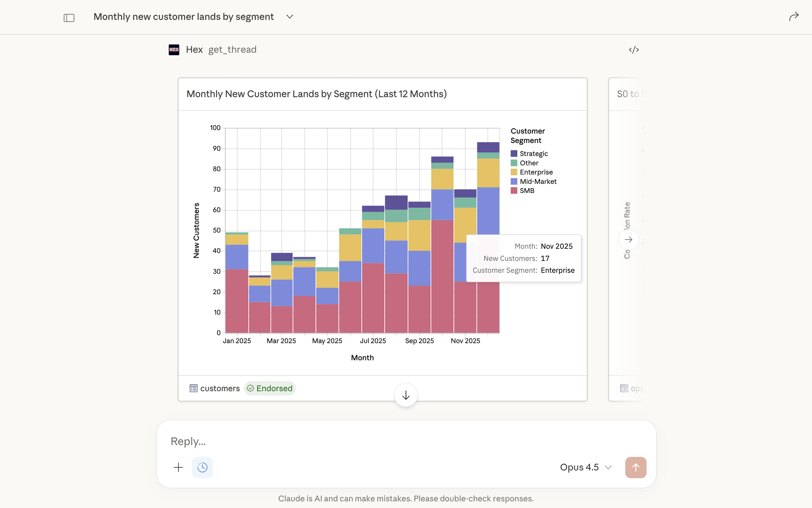
Task: Click the conversation title text
Action: coord(183,17)
